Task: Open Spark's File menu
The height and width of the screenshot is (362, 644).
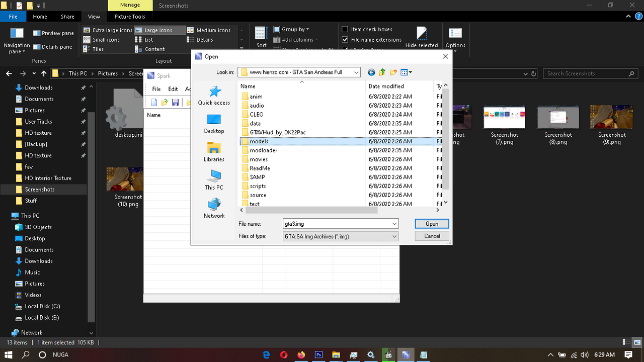Action: pos(156,89)
